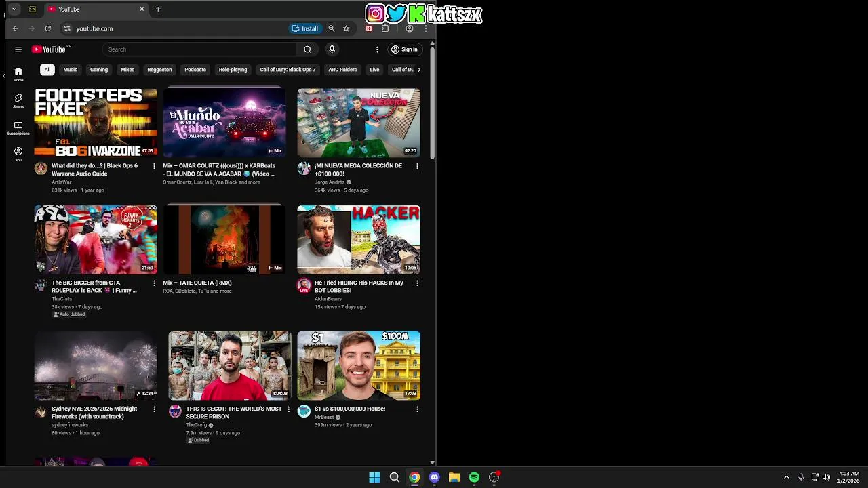Open HACKER robot video thumbnail
Viewport: 868px width, 488px height.
pos(359,240)
